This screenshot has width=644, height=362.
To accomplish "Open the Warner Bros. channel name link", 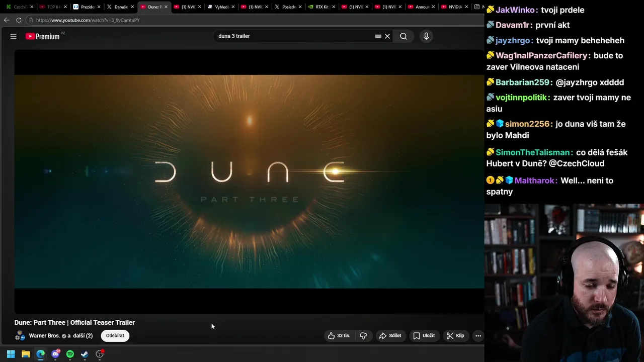I will (44, 336).
